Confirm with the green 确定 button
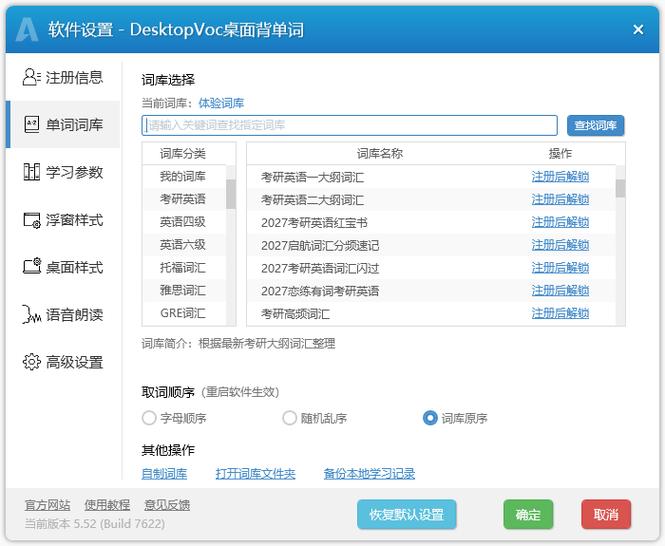665x546 pixels. [x=528, y=514]
